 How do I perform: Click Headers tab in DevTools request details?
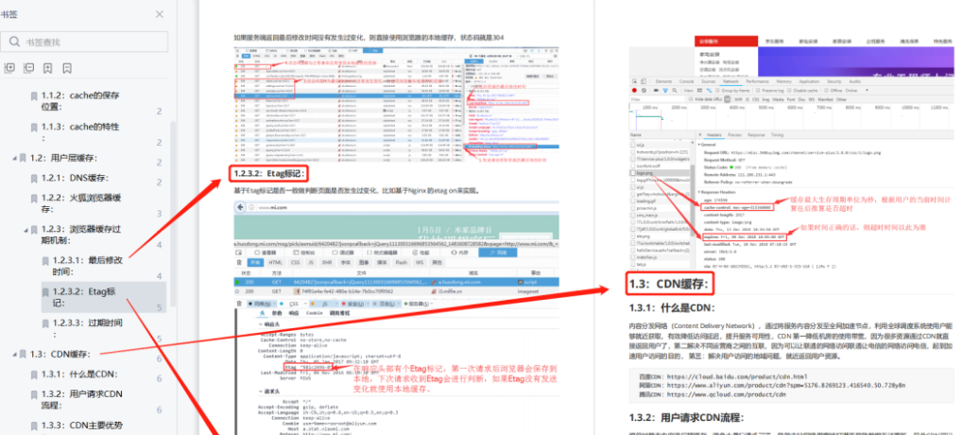714,135
